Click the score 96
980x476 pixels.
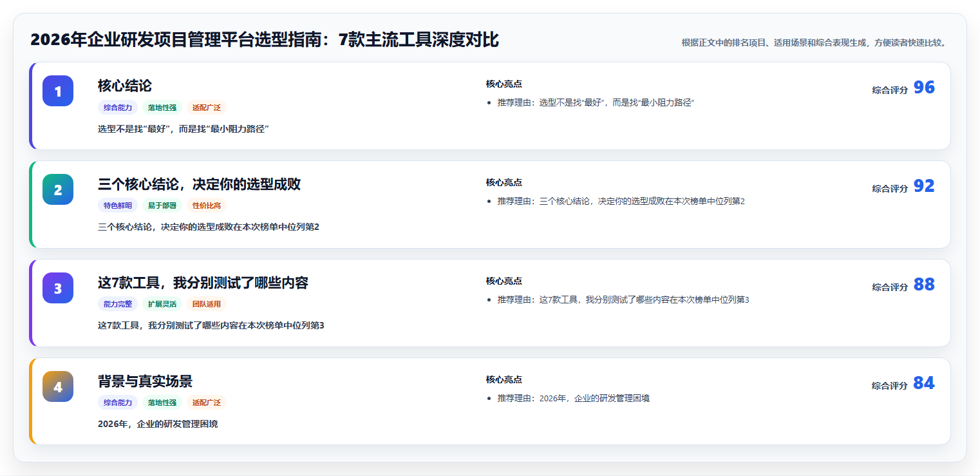[924, 88]
